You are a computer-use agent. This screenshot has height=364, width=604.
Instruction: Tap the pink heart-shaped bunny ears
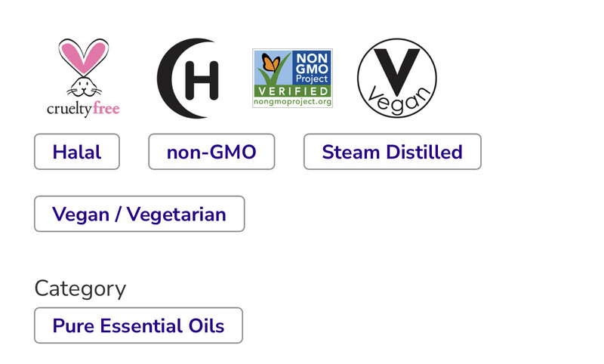point(84,57)
